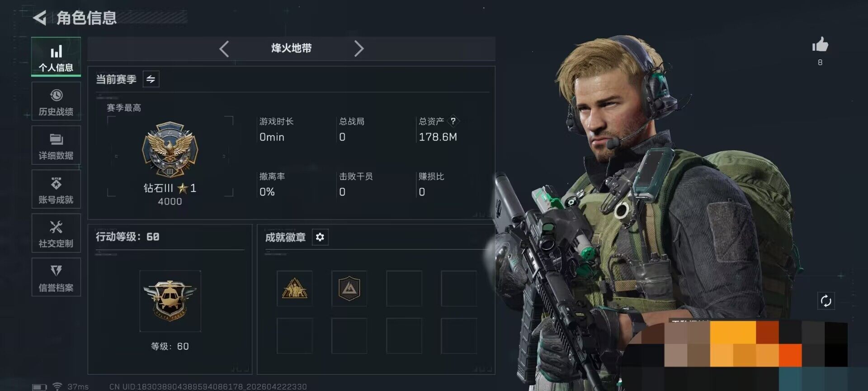The height and width of the screenshot is (391, 868).
Task: Open the 历史战绩 history tab
Action: [x=56, y=101]
